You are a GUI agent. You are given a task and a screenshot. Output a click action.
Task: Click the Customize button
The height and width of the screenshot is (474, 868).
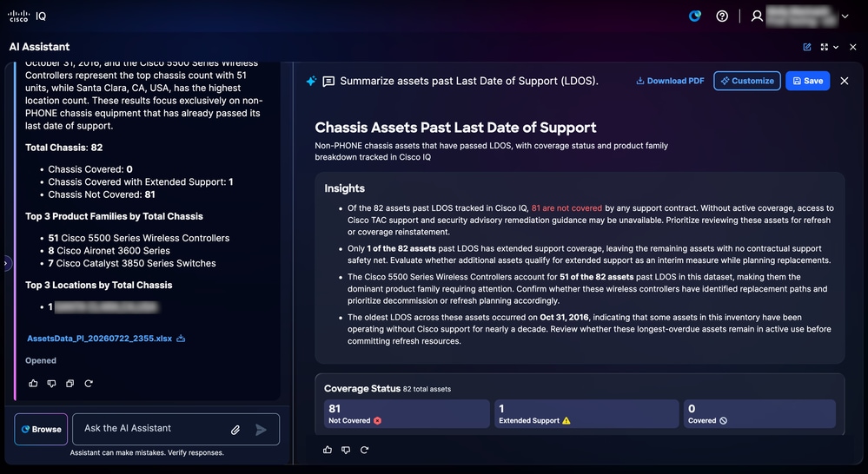(746, 81)
